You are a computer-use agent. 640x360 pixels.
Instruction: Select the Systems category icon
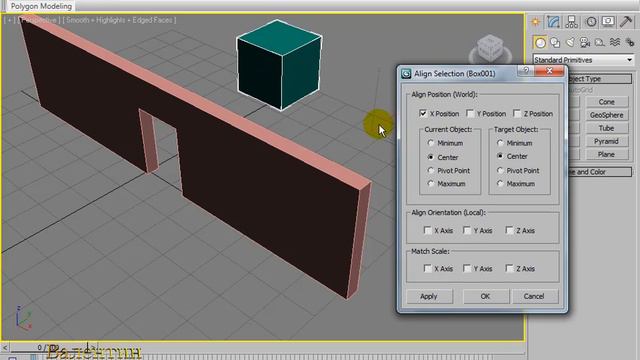tap(630, 42)
